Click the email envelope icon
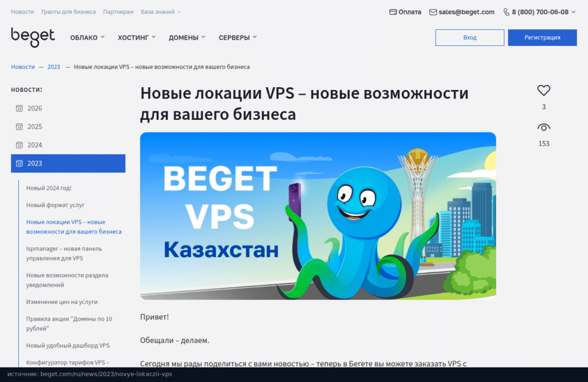This screenshot has width=588, height=382. tap(433, 12)
